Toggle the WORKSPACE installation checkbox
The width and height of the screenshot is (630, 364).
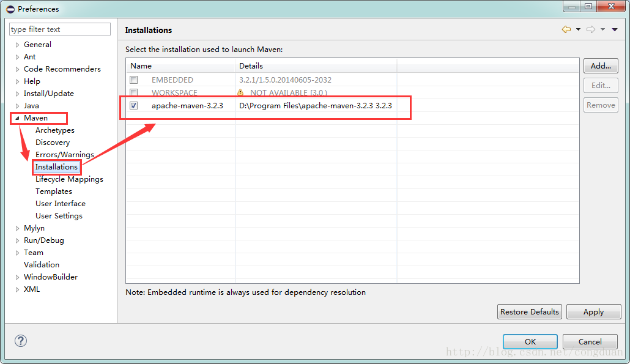(134, 92)
